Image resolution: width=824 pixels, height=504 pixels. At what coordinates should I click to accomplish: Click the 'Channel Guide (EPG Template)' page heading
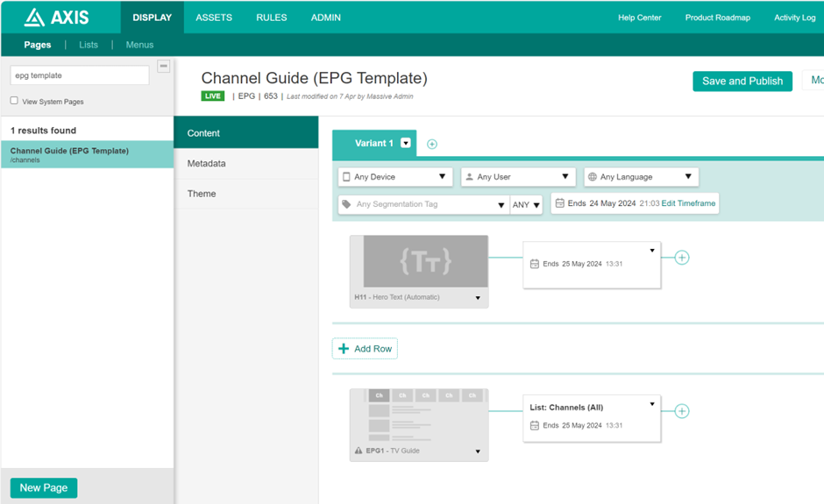click(314, 78)
